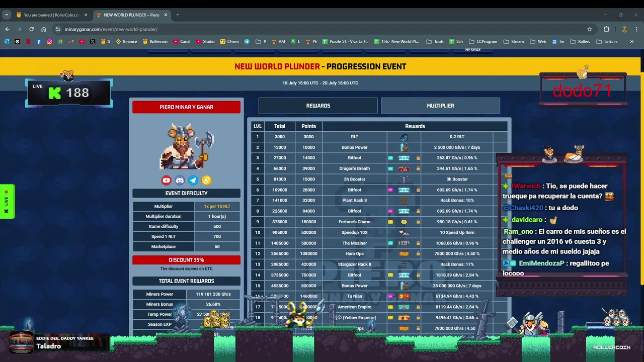644x362 pixels.
Task: Open the Rollers bookmark folder
Action: (x=580, y=42)
